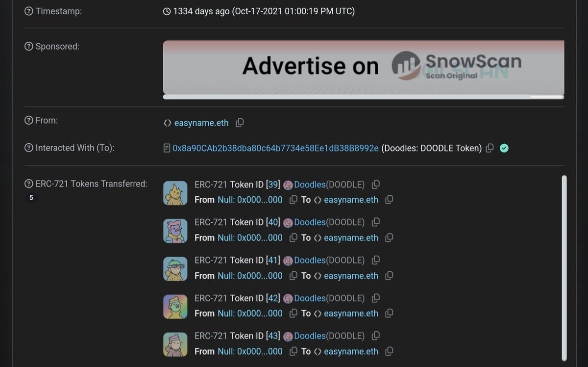588x367 pixels.
Task: Click the From help question-mark icon
Action: (x=29, y=120)
